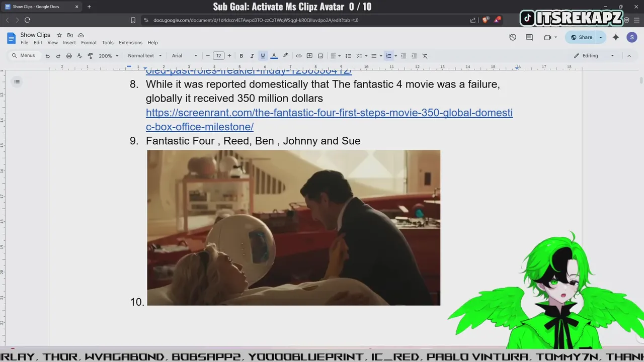Click the browser address bar URL
This screenshot has width=644, height=362.
click(x=256, y=20)
